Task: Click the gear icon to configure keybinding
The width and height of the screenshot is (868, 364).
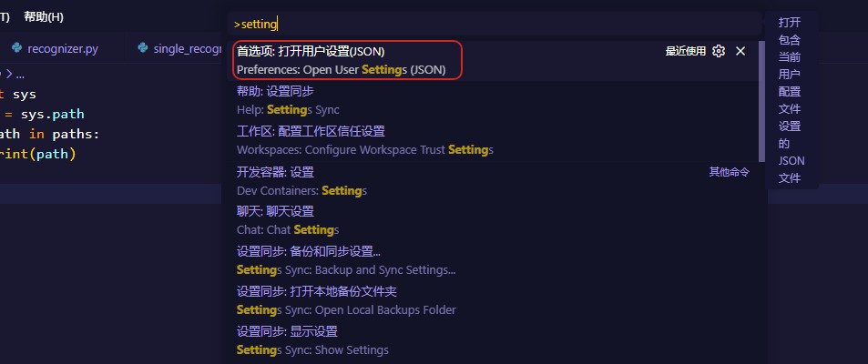Action: [719, 51]
